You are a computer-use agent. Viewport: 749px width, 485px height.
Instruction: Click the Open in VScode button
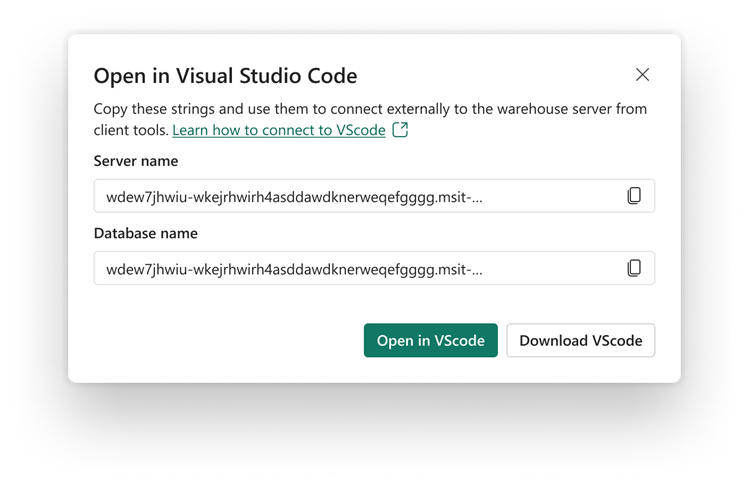coord(430,340)
